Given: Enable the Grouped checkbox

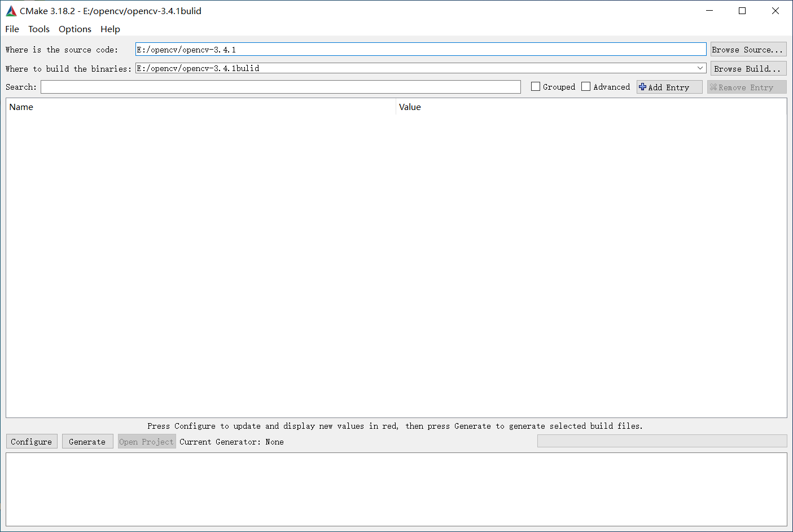Looking at the screenshot, I should pos(536,87).
